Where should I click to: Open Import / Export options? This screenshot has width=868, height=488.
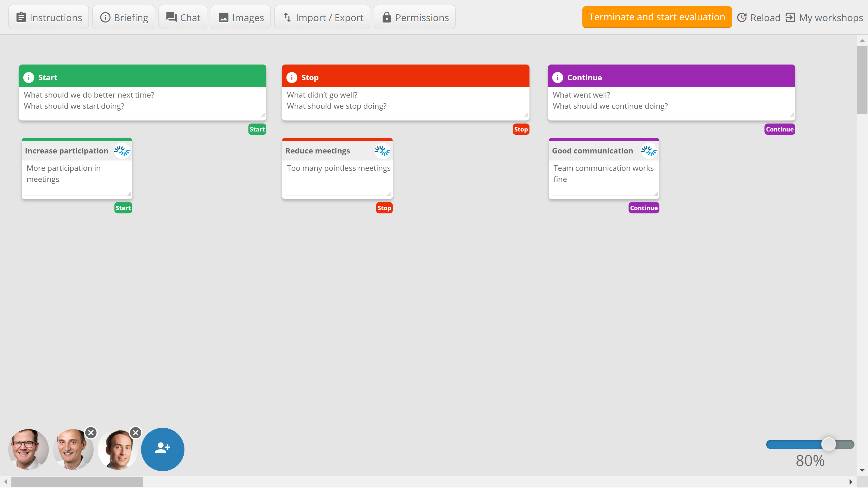coord(322,18)
